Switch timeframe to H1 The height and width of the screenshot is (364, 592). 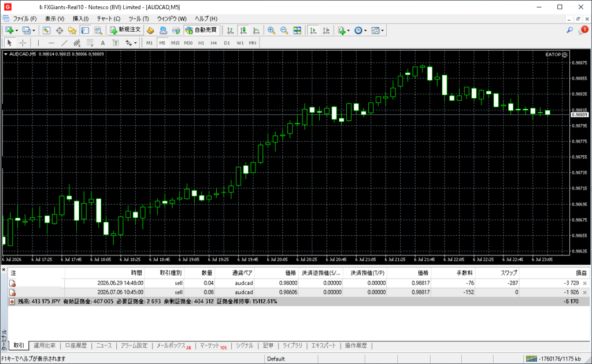[x=201, y=43]
